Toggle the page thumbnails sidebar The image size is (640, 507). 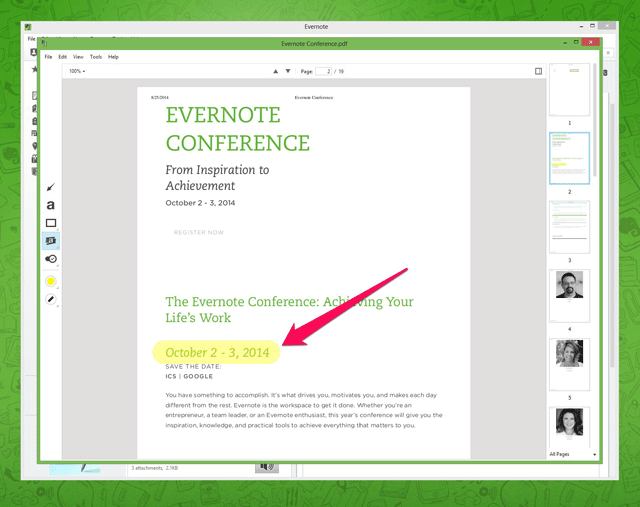(538, 71)
